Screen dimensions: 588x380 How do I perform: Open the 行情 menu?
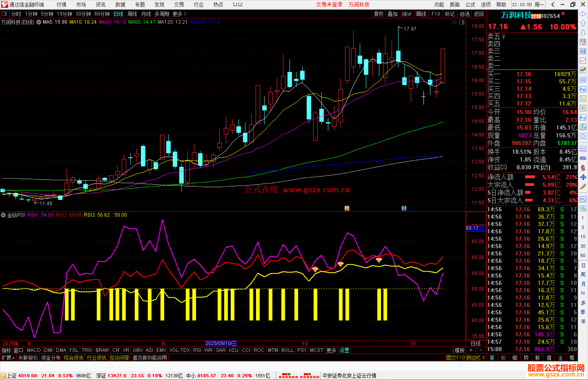(x=62, y=5)
